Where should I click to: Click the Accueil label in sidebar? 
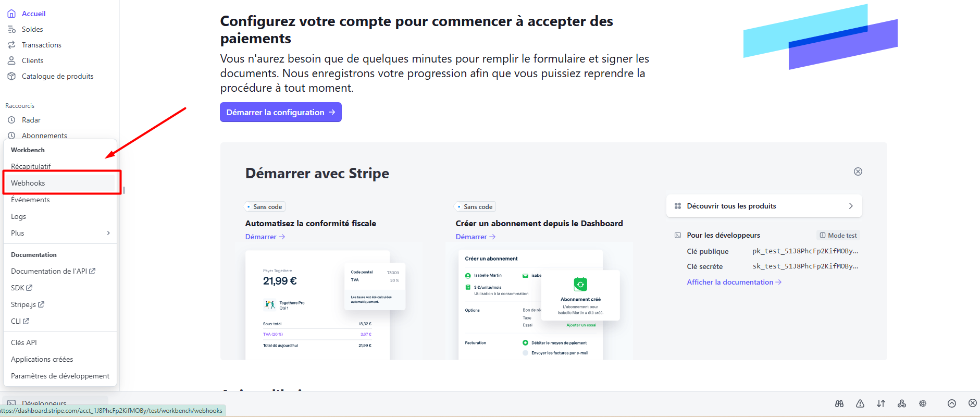pyautogui.click(x=34, y=14)
